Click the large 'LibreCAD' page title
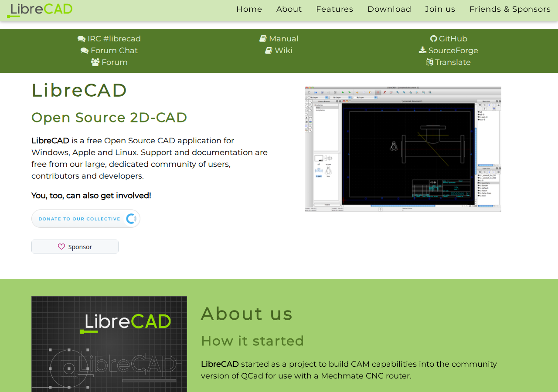 coord(79,90)
